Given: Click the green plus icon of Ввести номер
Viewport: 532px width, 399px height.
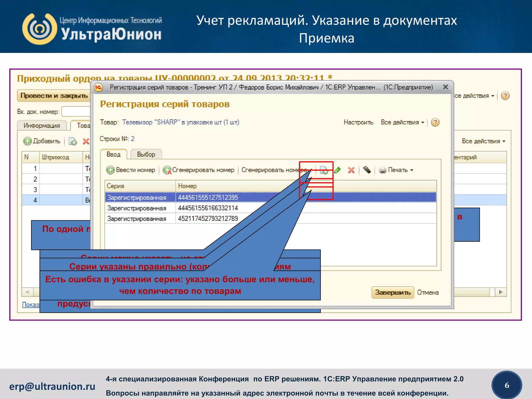Looking at the screenshot, I should [x=110, y=170].
